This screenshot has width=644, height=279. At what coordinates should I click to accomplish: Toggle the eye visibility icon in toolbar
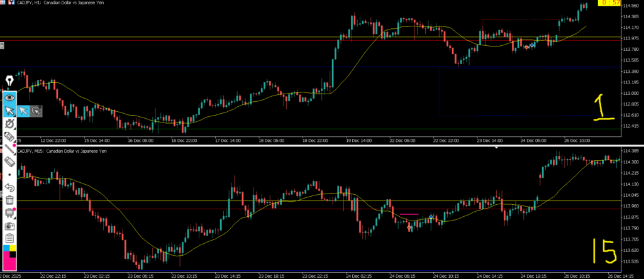tap(9, 97)
